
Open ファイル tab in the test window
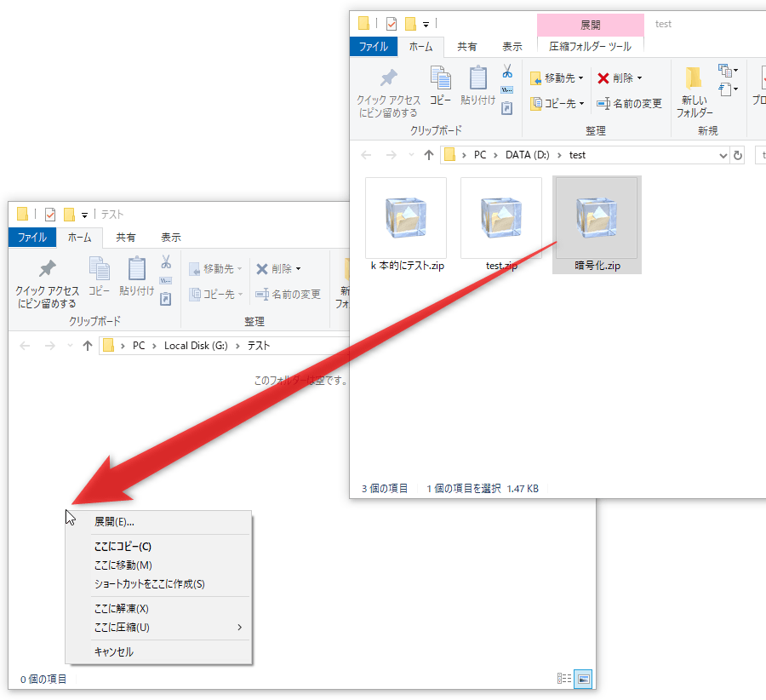(x=374, y=47)
